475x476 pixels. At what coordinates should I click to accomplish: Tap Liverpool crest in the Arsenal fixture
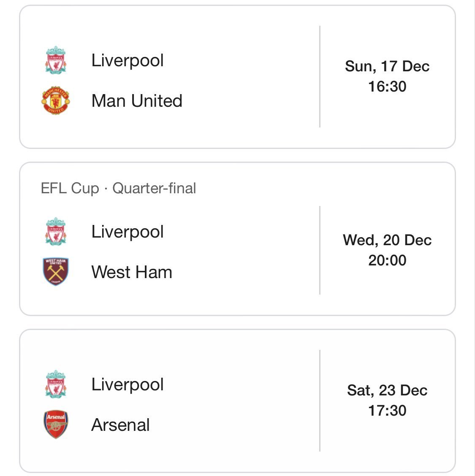pos(56,384)
